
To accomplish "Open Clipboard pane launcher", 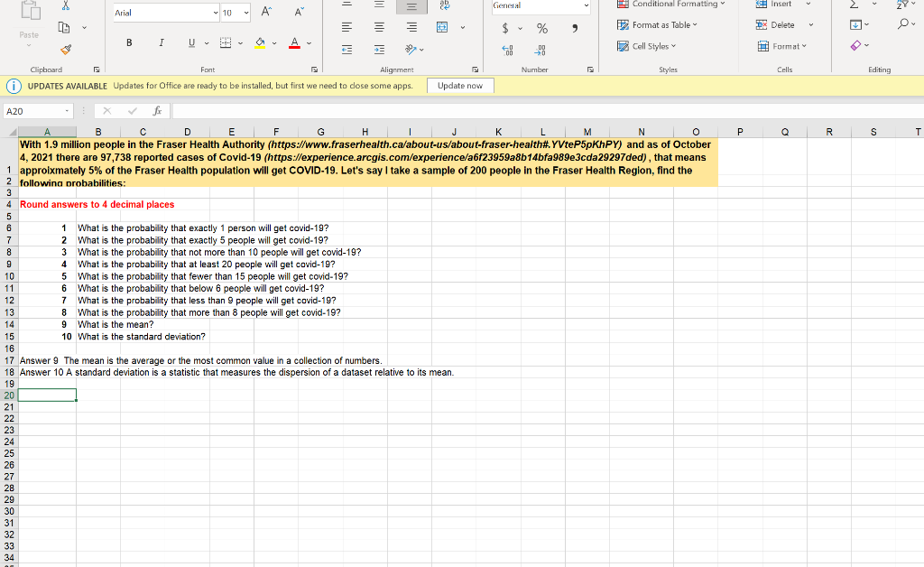I will pyautogui.click(x=96, y=70).
